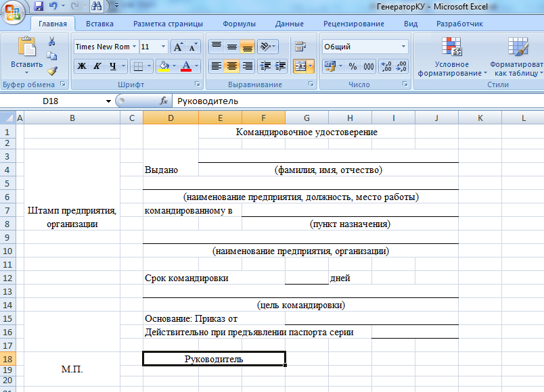Viewport: 544px width, 392px height.
Task: Expand font color palette arrow
Action: tap(197, 66)
